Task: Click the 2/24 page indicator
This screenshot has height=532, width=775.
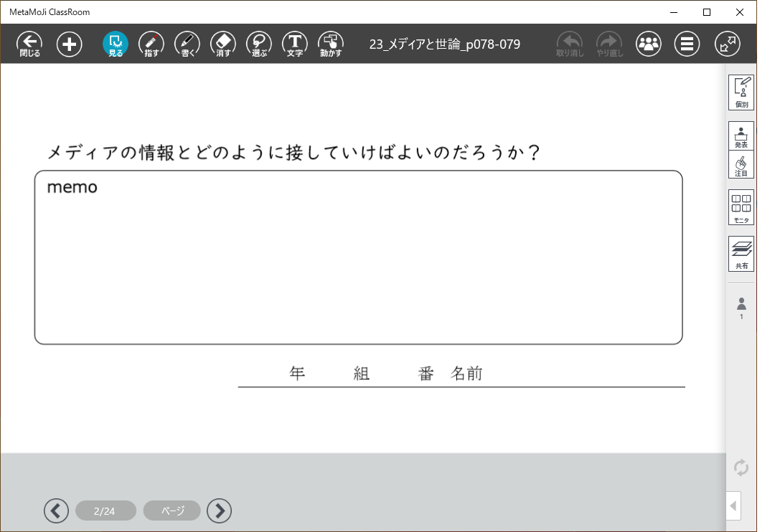Action: pos(105,511)
